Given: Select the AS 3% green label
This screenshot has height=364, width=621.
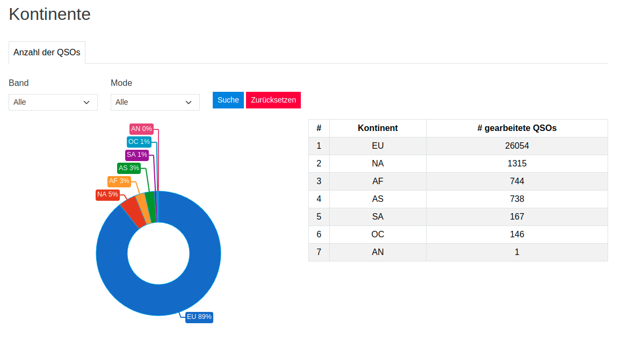Looking at the screenshot, I should coord(129,168).
